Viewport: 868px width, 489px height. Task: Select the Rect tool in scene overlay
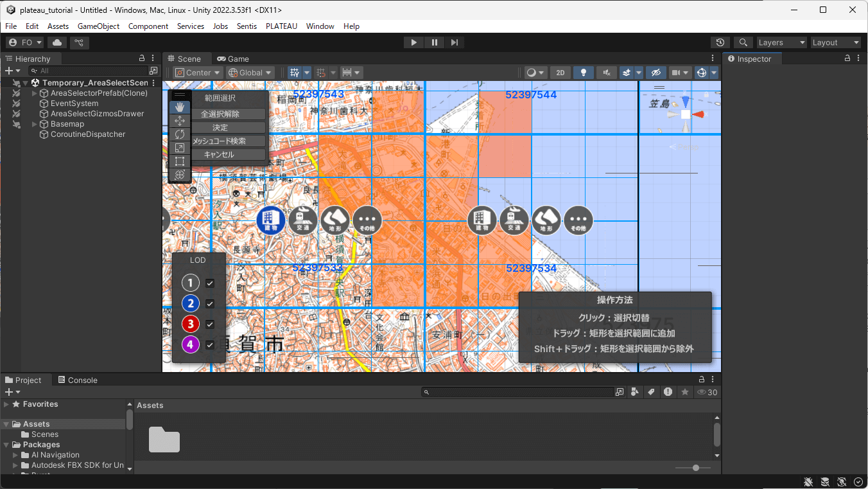(x=180, y=161)
